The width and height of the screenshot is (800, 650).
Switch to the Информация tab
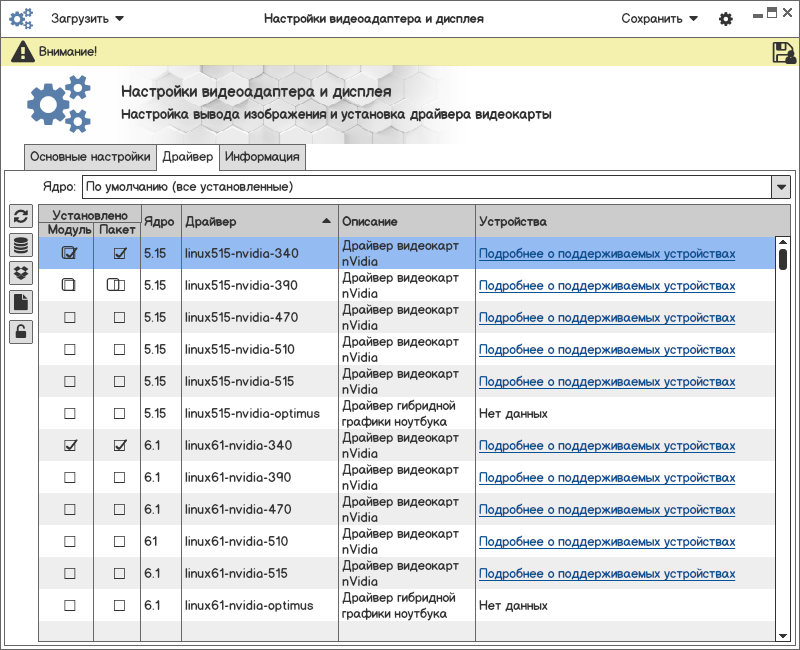coord(262,157)
